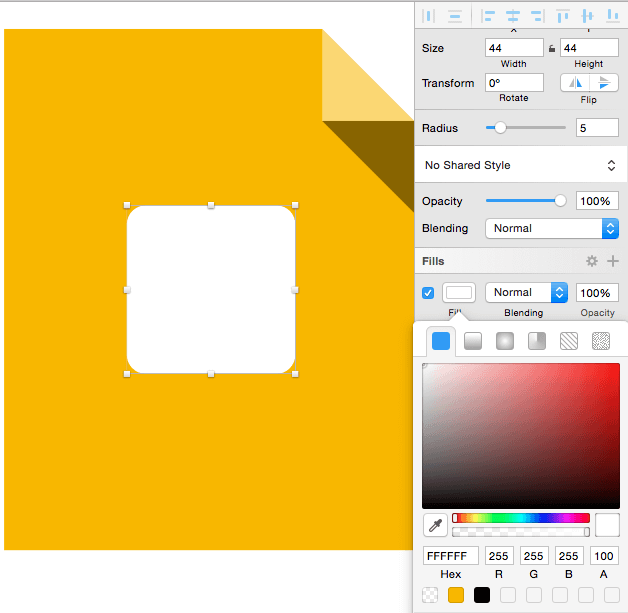Toggle the size proportion lock icon
Screen dimensions: 628x613
pyautogui.click(x=552, y=49)
